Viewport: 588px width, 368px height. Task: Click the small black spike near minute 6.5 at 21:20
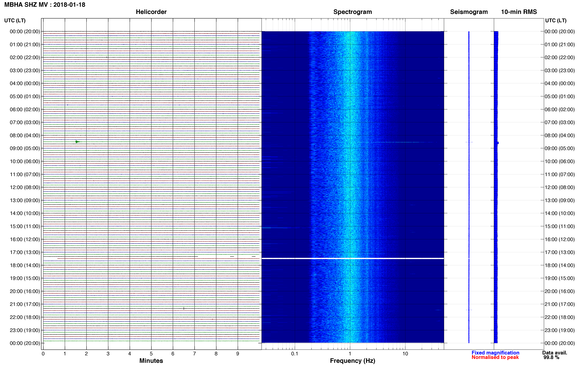(184, 308)
